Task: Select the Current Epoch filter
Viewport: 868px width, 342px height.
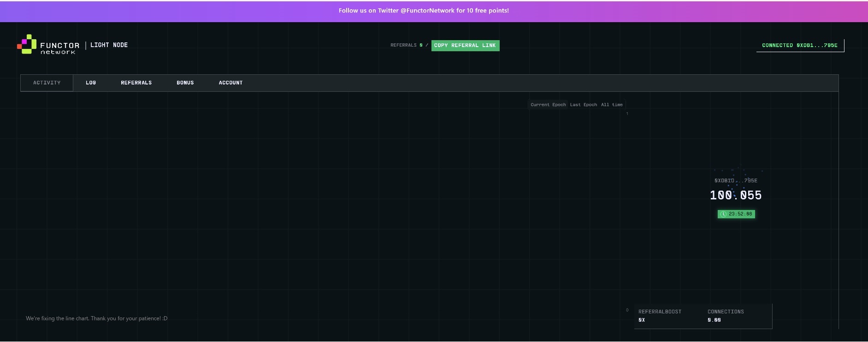Action: pyautogui.click(x=548, y=105)
